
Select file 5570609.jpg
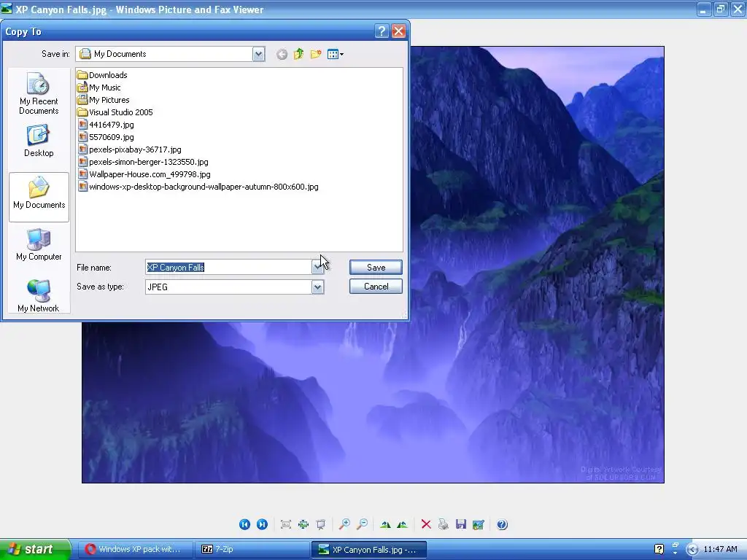pyautogui.click(x=105, y=136)
